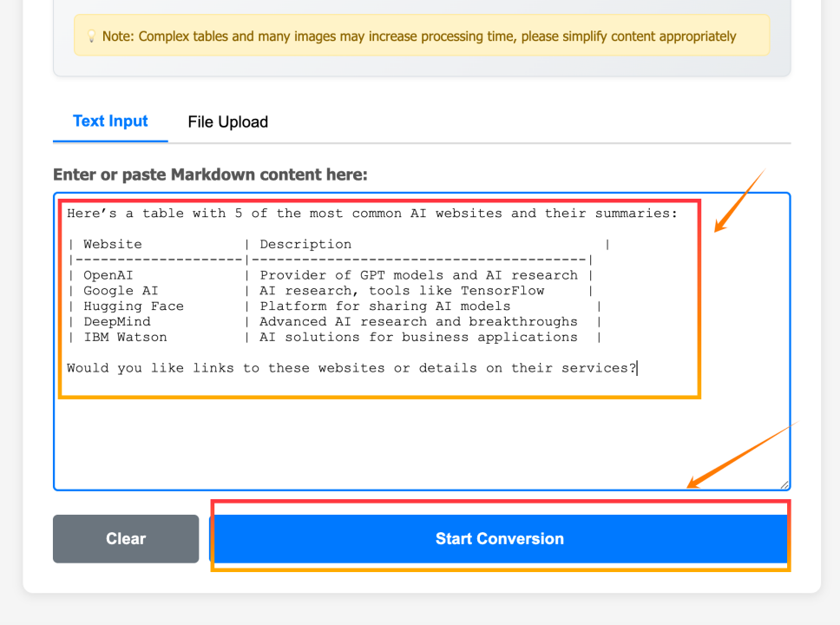This screenshot has height=625, width=840.
Task: Click the 'OpenAI' cell text
Action: [x=108, y=275]
